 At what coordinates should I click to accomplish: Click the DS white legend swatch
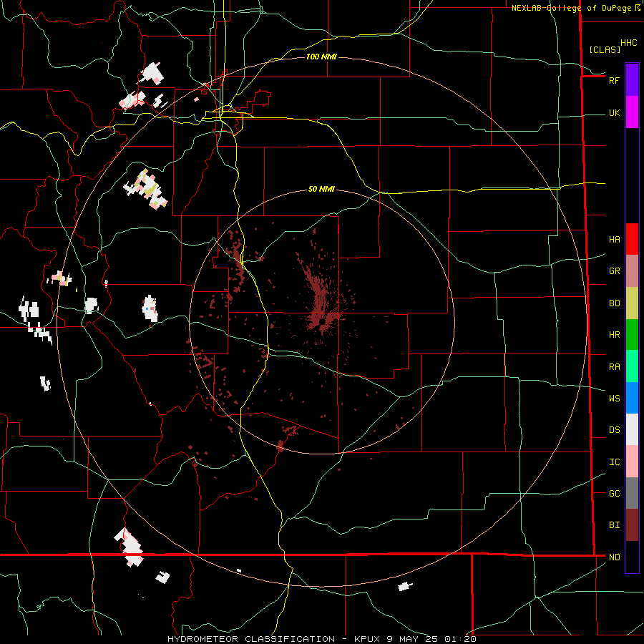click(x=632, y=429)
